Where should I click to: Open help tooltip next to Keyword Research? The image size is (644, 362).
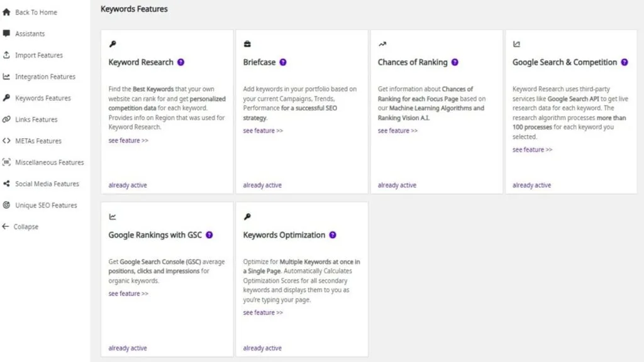click(180, 62)
